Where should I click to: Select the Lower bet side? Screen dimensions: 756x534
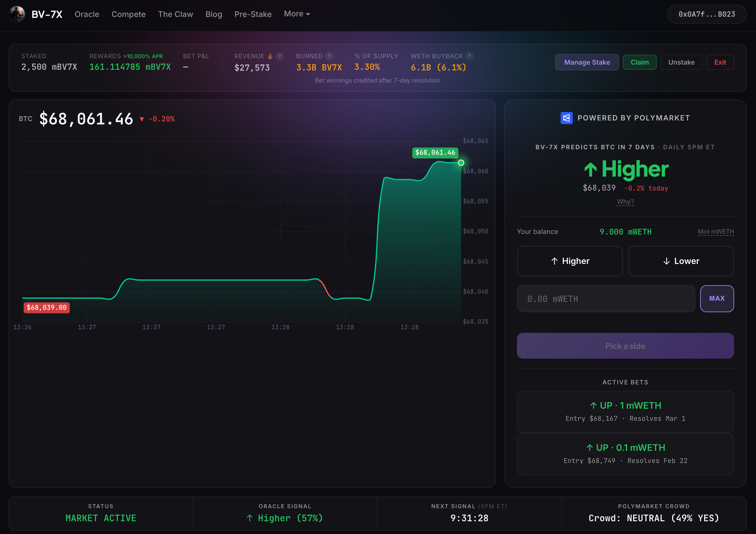(x=680, y=261)
